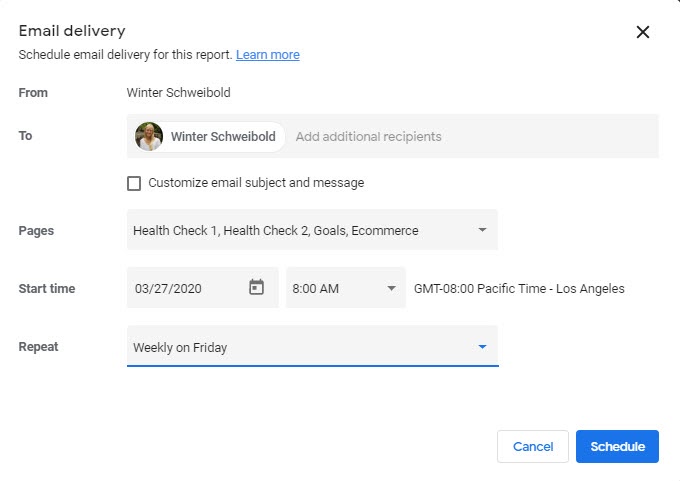Image resolution: width=680 pixels, height=481 pixels.
Task: Click the Email delivery dialog title
Action: click(x=72, y=31)
